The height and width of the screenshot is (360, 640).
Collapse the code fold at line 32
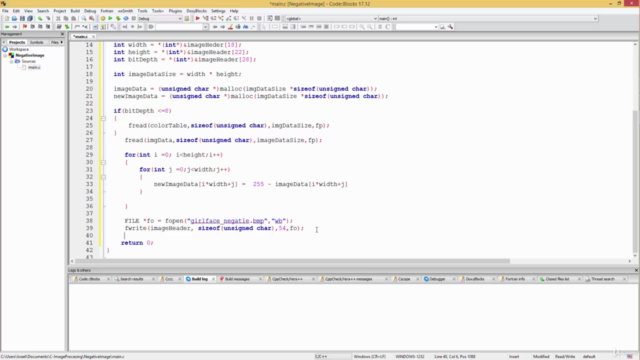click(103, 177)
